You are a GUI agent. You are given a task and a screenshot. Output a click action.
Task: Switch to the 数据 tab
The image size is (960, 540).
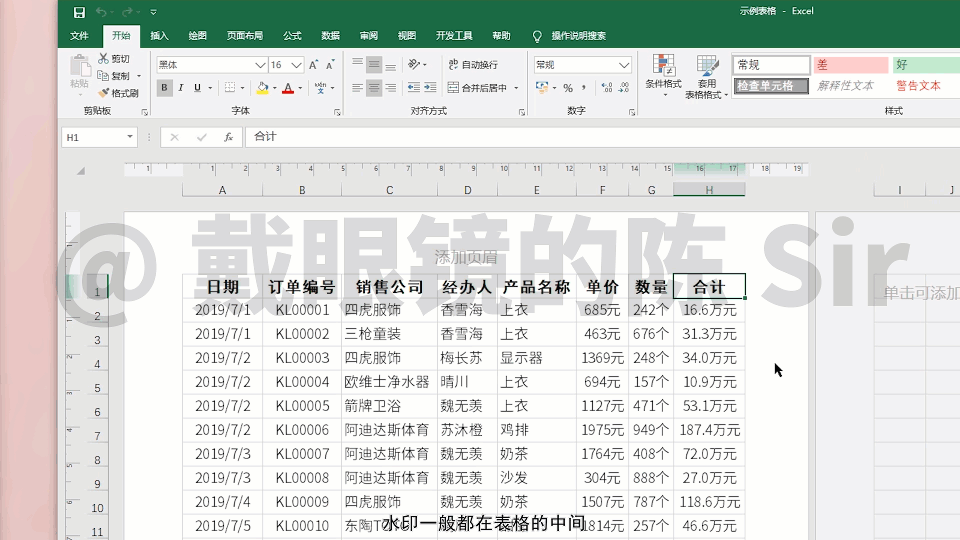[x=331, y=36]
